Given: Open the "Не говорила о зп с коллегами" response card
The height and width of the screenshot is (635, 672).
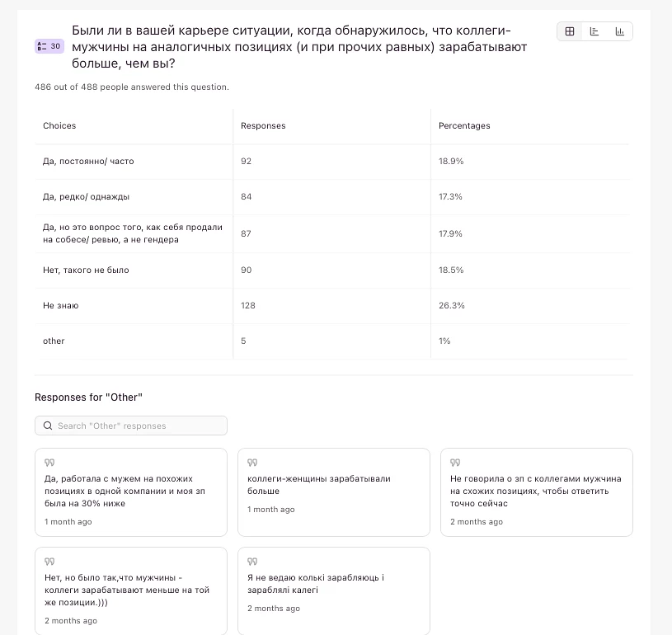Looking at the screenshot, I should [x=536, y=492].
